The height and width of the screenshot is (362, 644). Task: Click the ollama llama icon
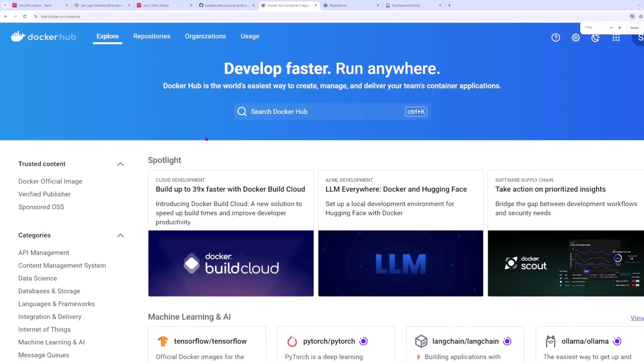click(550, 341)
